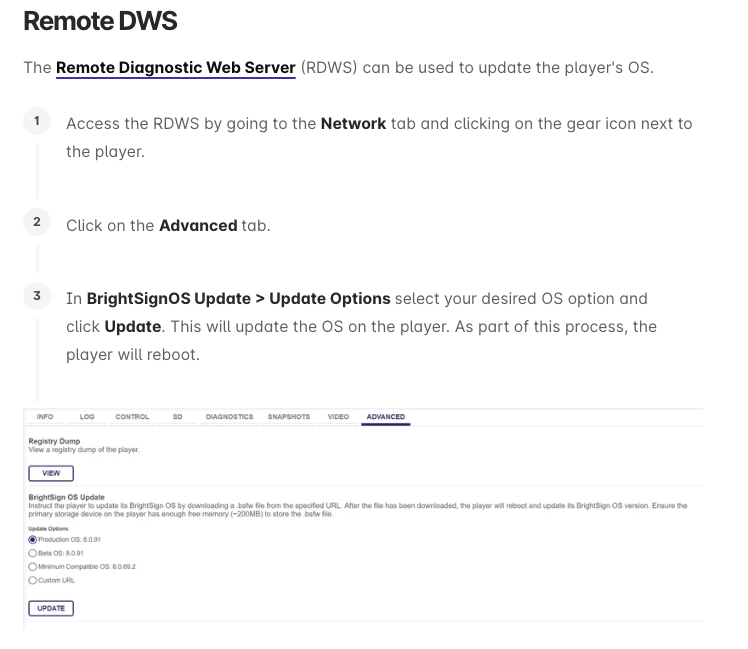748x649 pixels.
Task: Select Minimum Compatible OS radio option
Action: click(32, 567)
